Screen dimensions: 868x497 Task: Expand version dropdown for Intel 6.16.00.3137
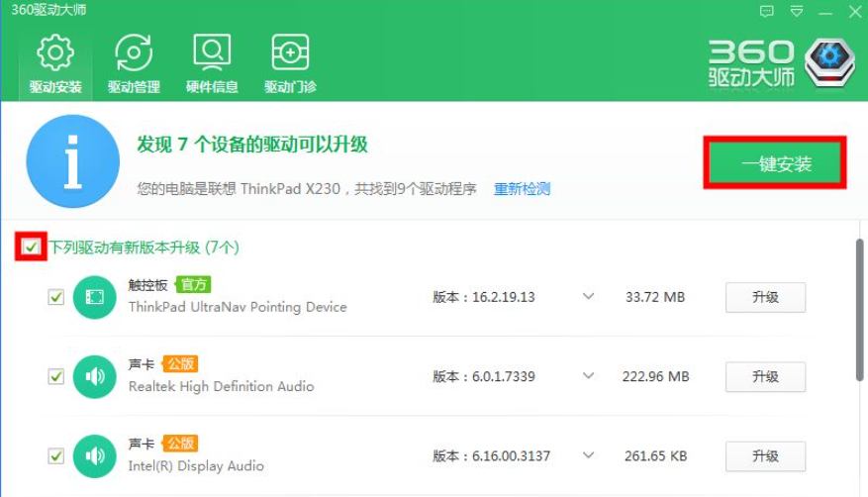click(588, 455)
